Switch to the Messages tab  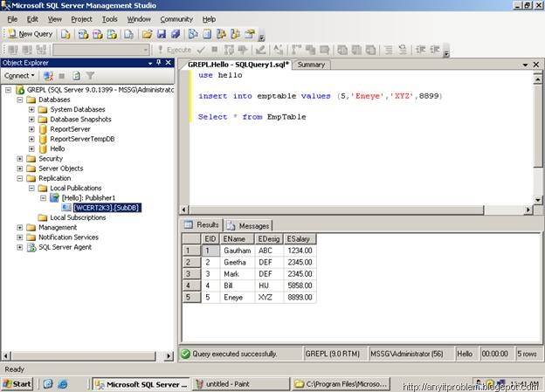(249, 226)
